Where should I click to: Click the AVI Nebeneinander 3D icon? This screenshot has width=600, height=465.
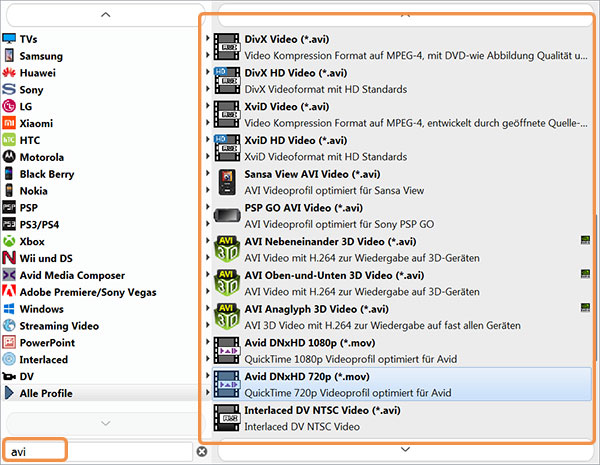pyautogui.click(x=227, y=249)
